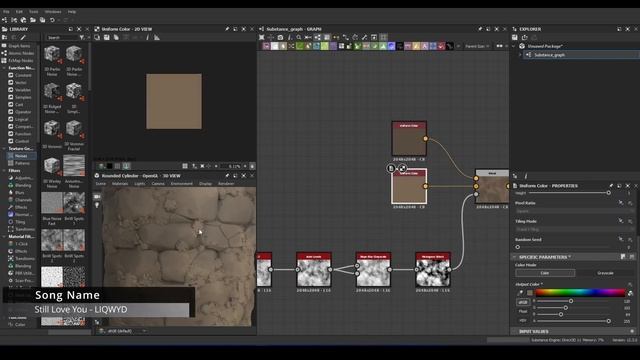Click the open folder icon in main toolbar
Screen dimensions: 640x360
(x=33, y=20)
